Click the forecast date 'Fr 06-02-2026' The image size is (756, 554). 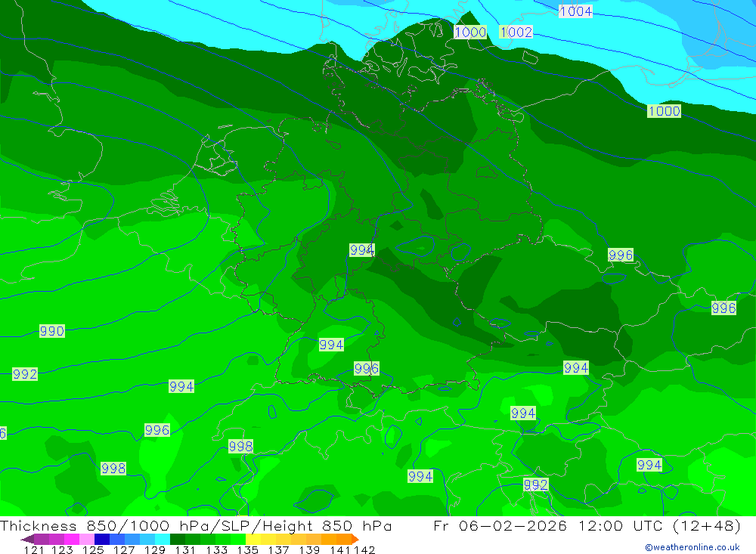click(500, 525)
